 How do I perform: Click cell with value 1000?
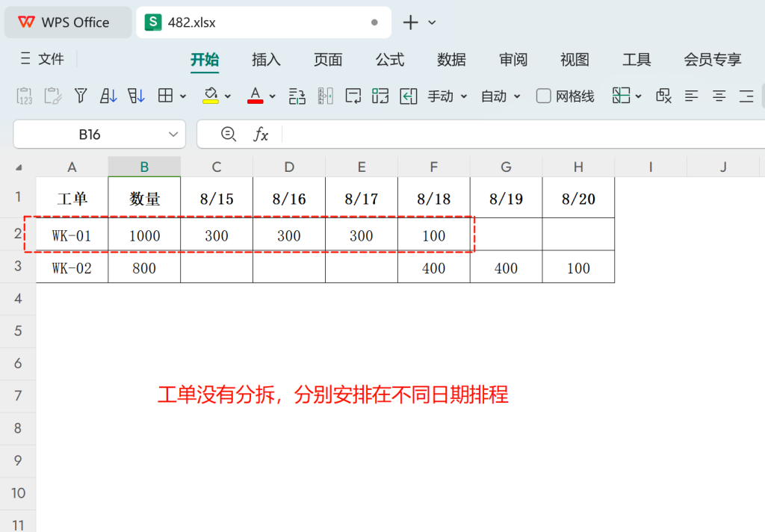click(144, 235)
